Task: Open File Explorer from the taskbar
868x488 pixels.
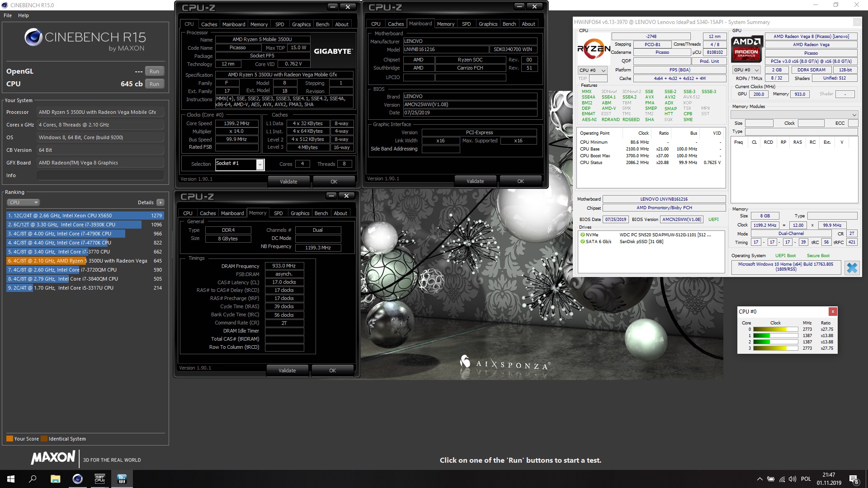Action: tap(55, 479)
